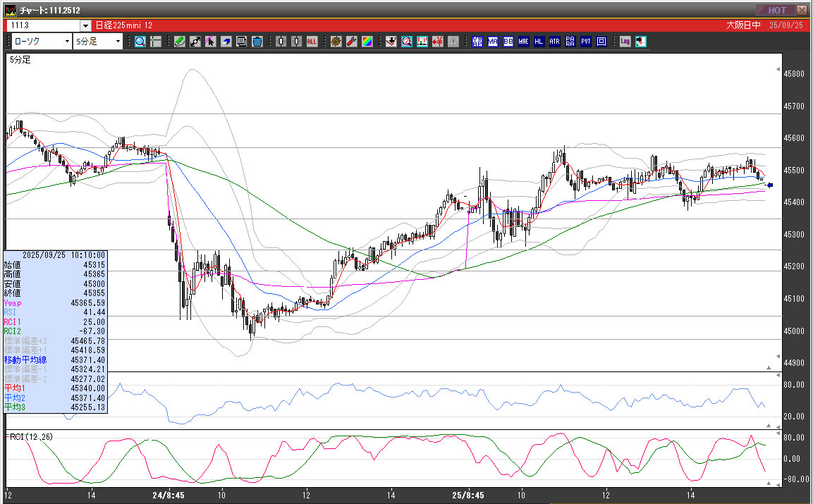Select the green pencil drawing tool

point(179,42)
